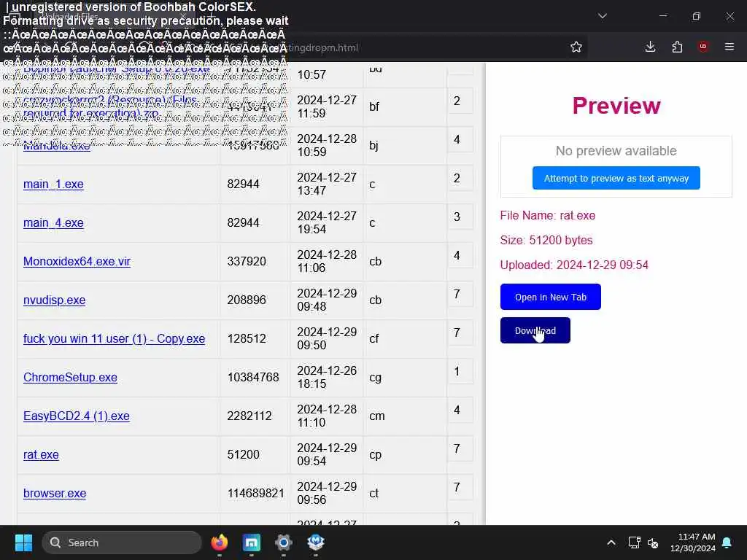Image resolution: width=747 pixels, height=560 pixels.
Task: Click the browser address bar URL
Action: click(324, 47)
